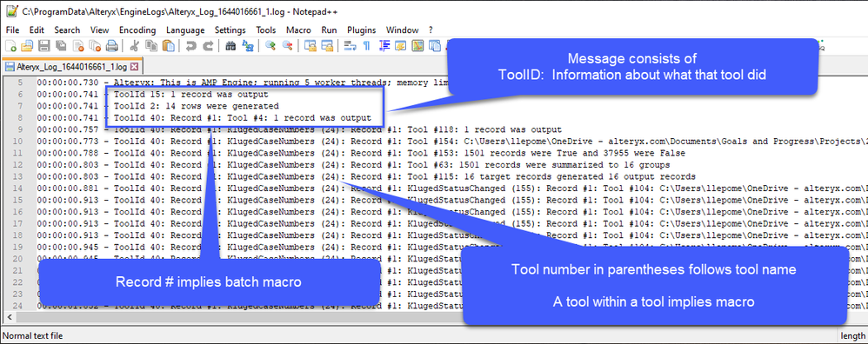Open the Window menu
The height and width of the screenshot is (344, 868).
click(403, 30)
